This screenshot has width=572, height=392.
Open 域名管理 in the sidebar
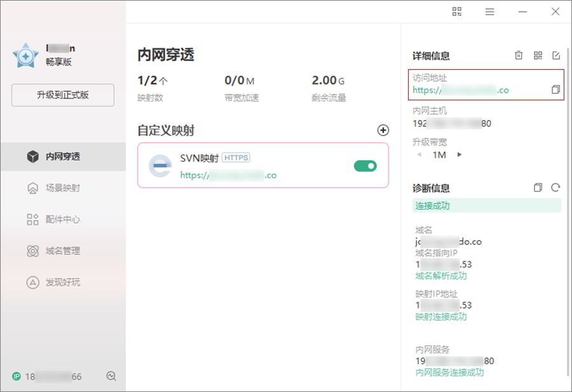click(63, 251)
